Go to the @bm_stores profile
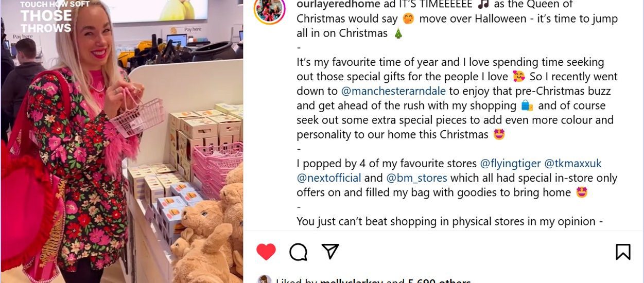 click(x=416, y=178)
